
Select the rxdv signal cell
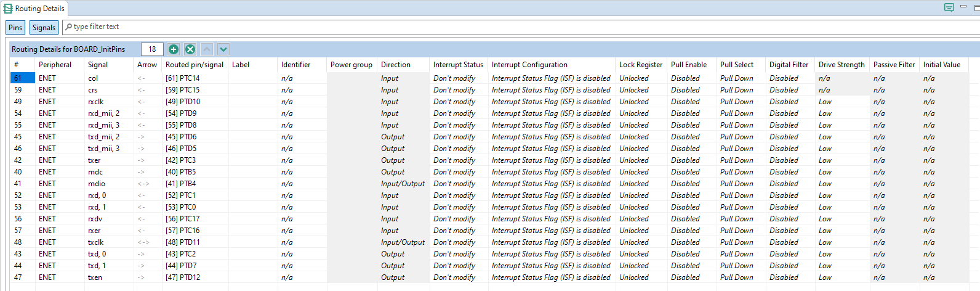[x=109, y=219]
